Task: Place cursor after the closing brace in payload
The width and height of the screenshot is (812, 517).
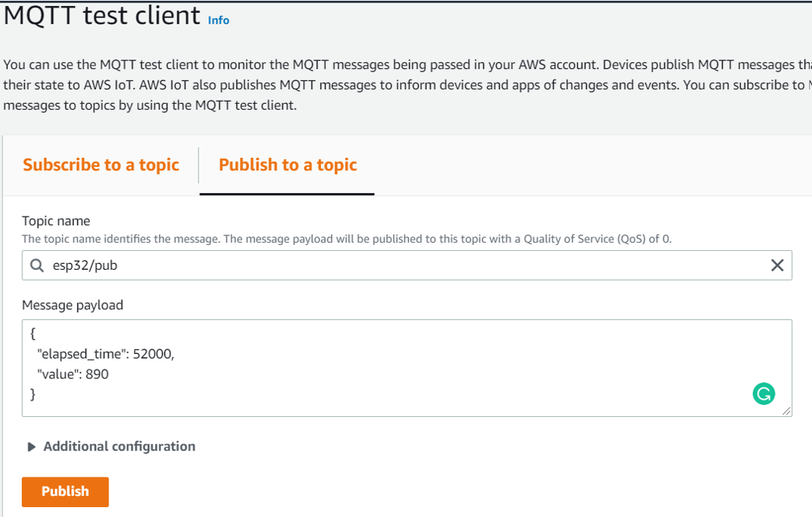Action: click(36, 394)
